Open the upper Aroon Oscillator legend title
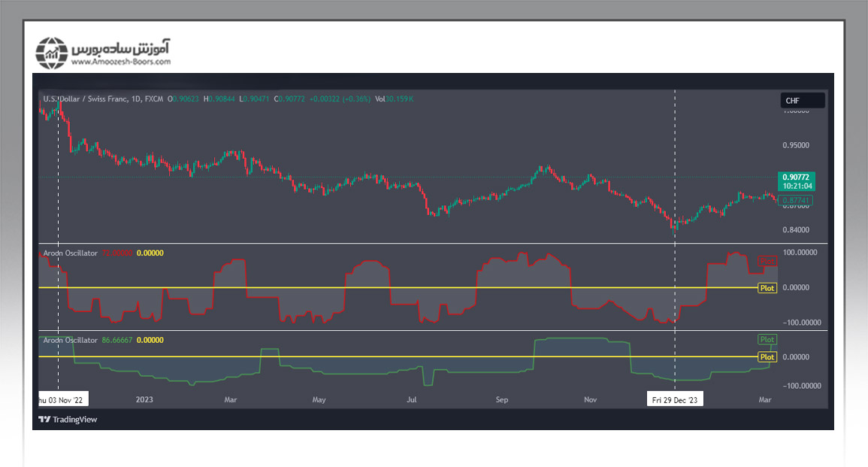This screenshot has height=467, width=868. click(70, 253)
